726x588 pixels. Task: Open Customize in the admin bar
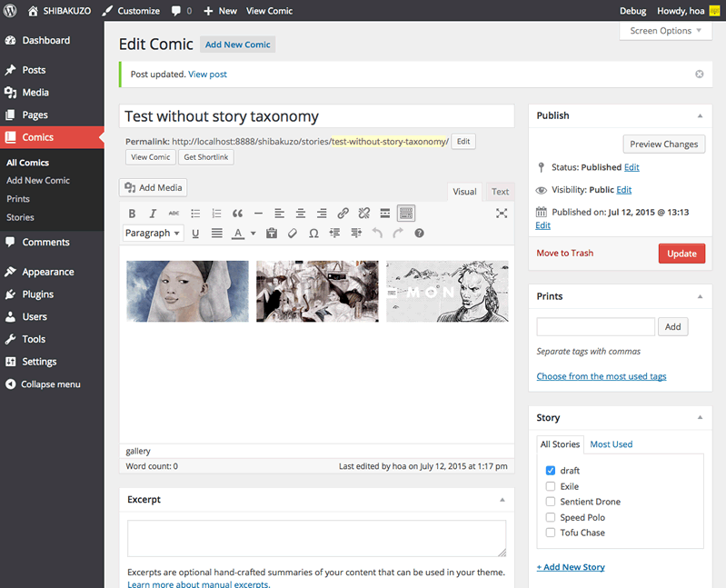(131, 11)
